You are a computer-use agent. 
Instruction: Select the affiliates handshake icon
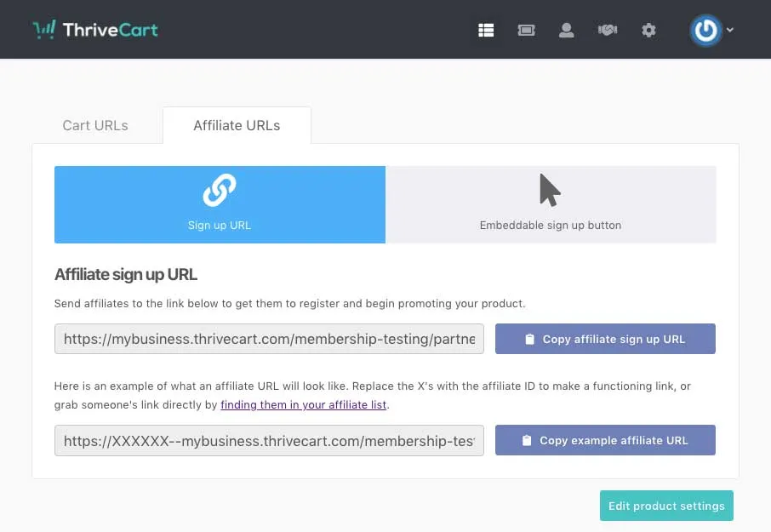[x=608, y=30]
